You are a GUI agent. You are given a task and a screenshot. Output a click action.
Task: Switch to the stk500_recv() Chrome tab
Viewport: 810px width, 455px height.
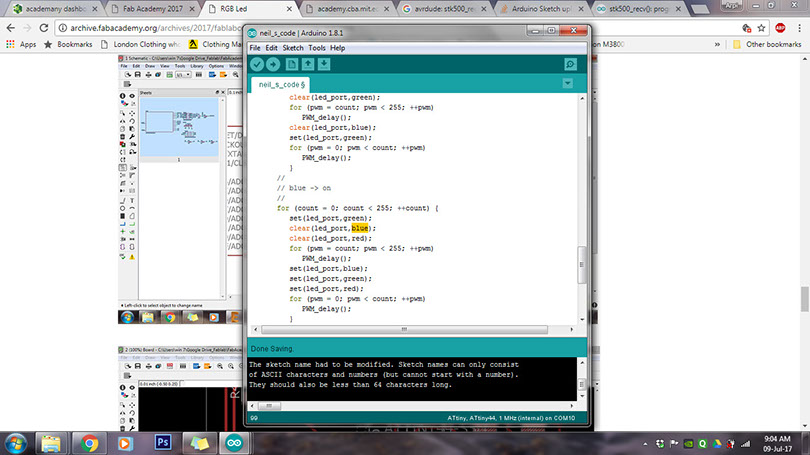pyautogui.click(x=638, y=9)
